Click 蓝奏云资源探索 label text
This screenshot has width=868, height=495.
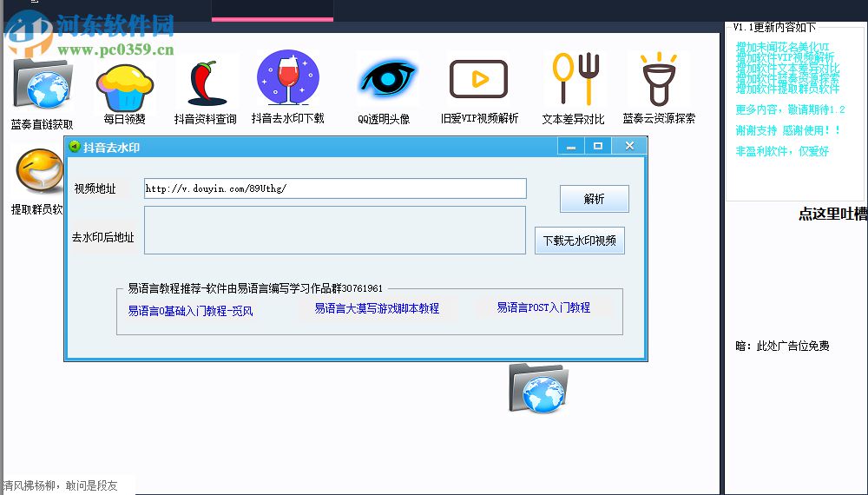[x=659, y=118]
